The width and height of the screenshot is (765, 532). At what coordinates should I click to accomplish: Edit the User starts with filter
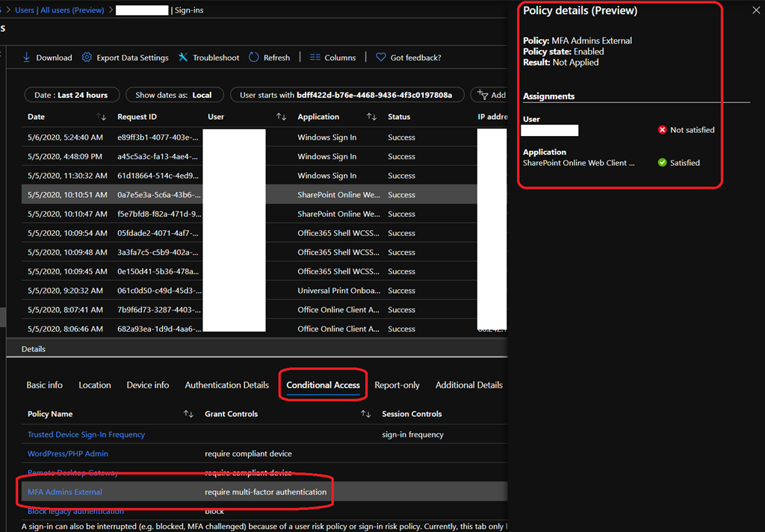[347, 95]
